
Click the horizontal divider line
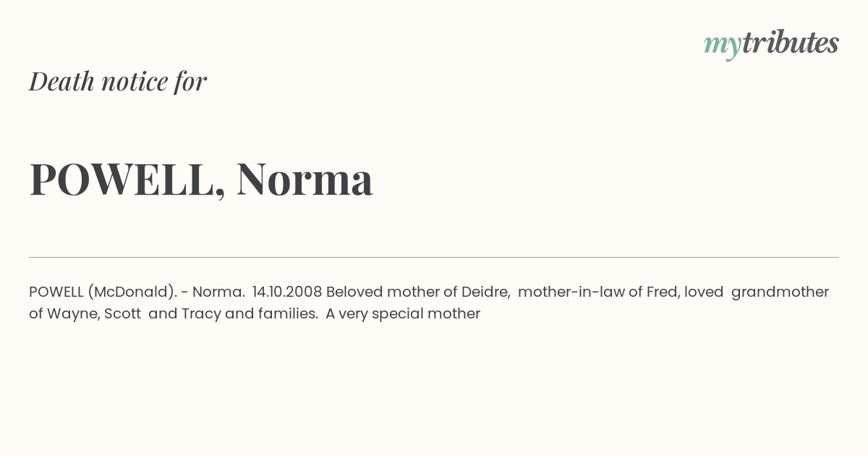tap(434, 257)
